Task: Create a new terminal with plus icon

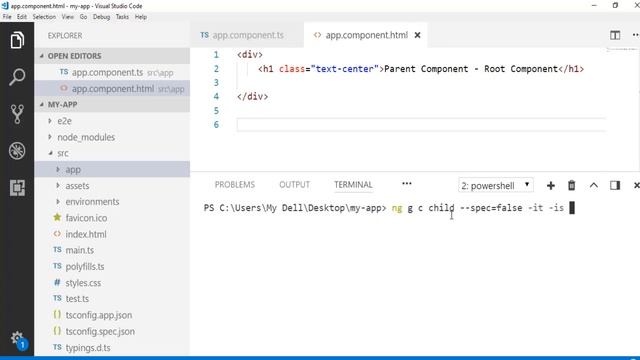Action: tap(551, 186)
